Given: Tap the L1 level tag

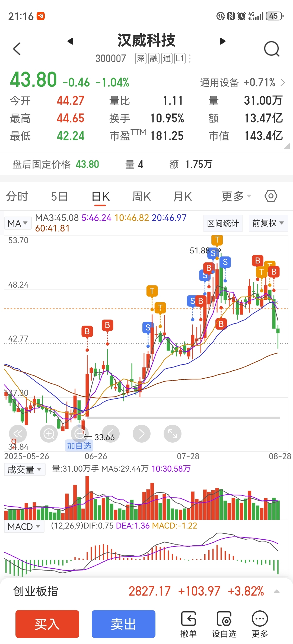Looking at the screenshot, I should [x=180, y=59].
